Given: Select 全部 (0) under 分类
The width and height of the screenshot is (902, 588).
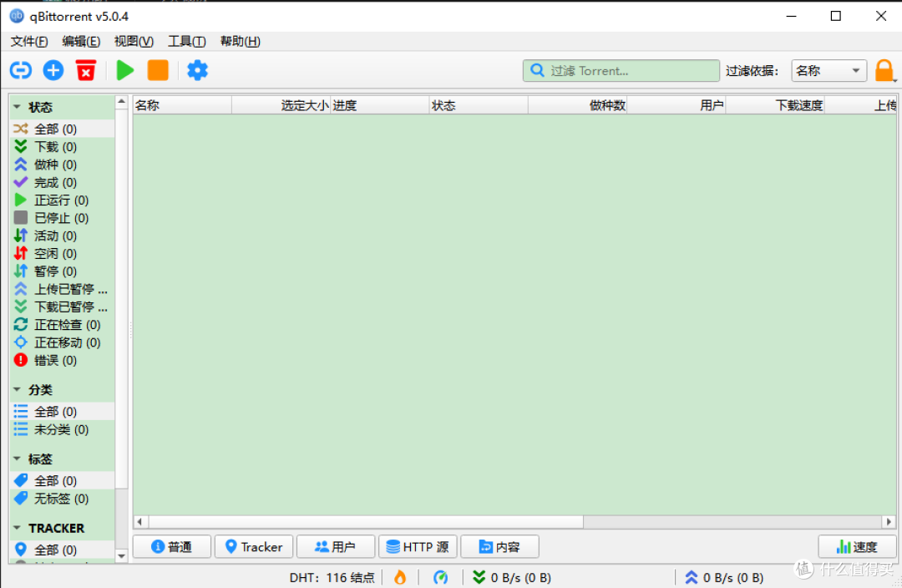Looking at the screenshot, I should (63, 412).
